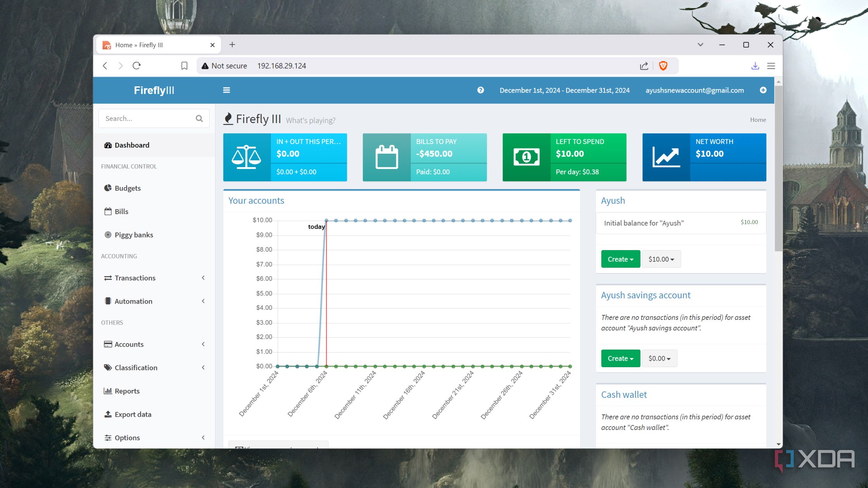Open the Create dropdown for Ayush savings account
This screenshot has height=488, width=868.
[620, 359]
